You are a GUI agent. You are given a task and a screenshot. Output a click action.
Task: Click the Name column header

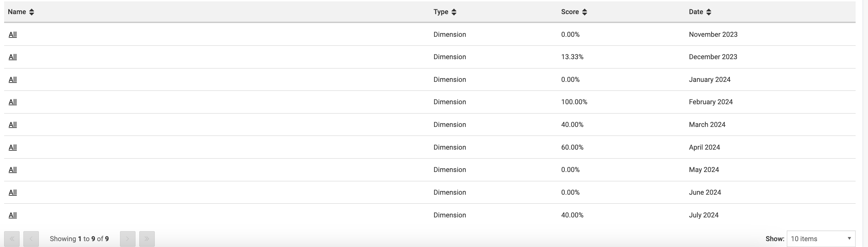[x=17, y=12]
